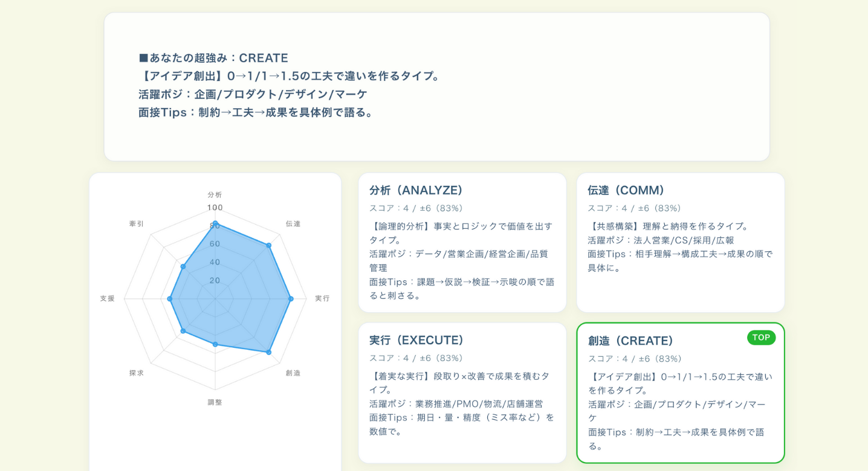
Task: Click the 調整 data point on radar chart
Action: pyautogui.click(x=215, y=344)
